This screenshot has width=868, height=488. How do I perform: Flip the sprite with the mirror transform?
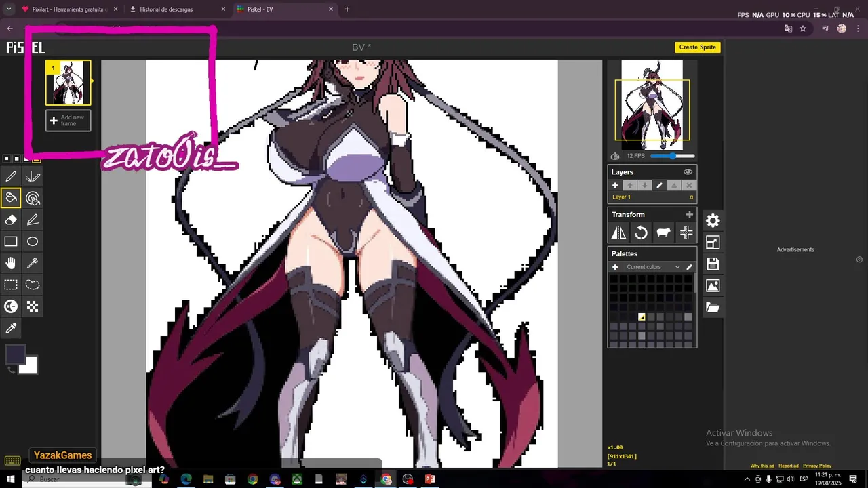[x=618, y=233]
